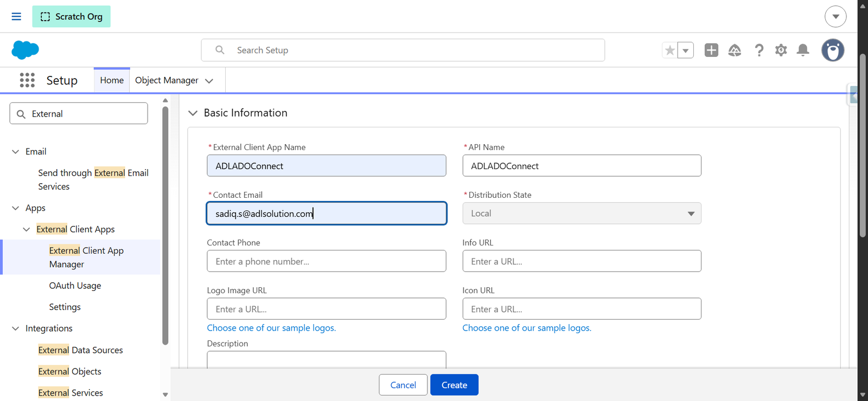Select External Client App Manager

(86, 257)
